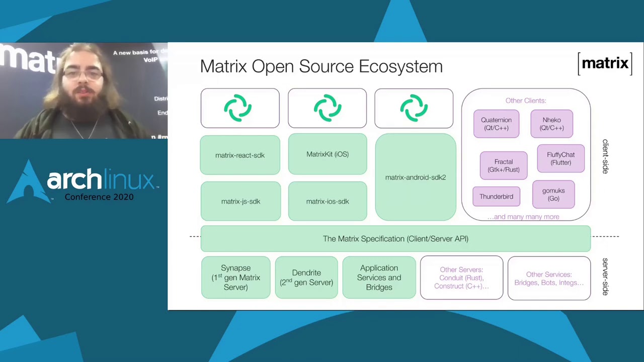Click the Fractal (Gtk+/Rust) client box
Viewport: 644px width, 362px height.
(503, 165)
